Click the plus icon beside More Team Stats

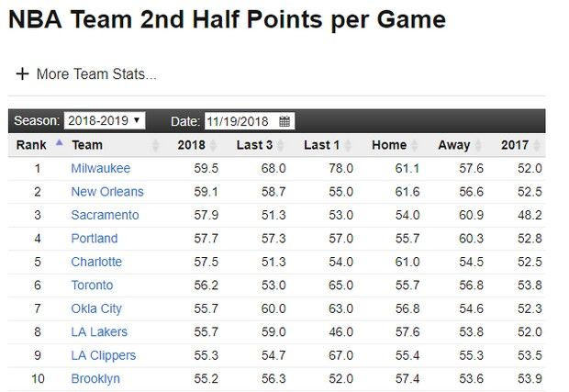pyautogui.click(x=22, y=74)
